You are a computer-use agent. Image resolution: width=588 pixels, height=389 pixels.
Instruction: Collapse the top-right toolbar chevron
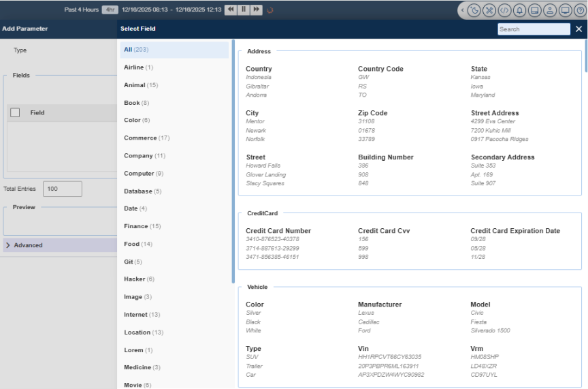click(x=463, y=10)
